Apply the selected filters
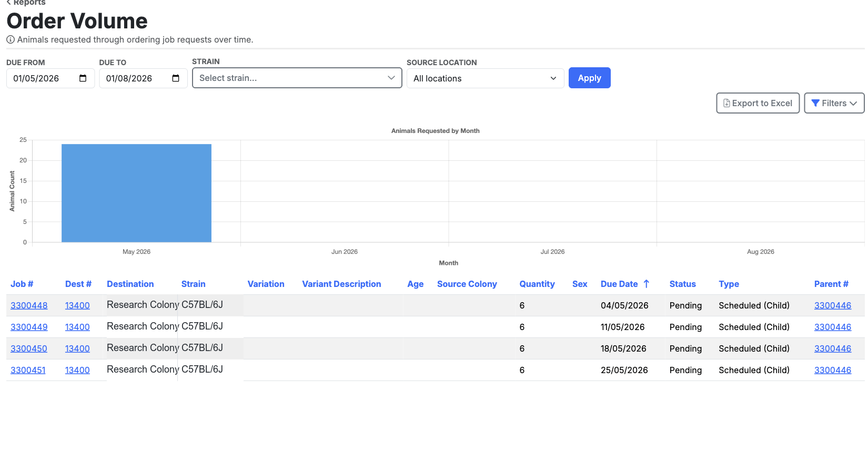Screen dimensions: 868x473 coord(590,78)
